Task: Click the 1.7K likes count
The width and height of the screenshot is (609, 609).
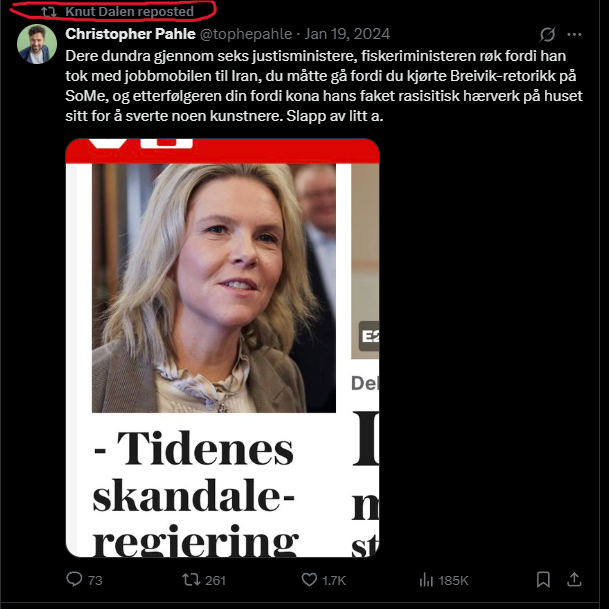Action: click(x=334, y=580)
